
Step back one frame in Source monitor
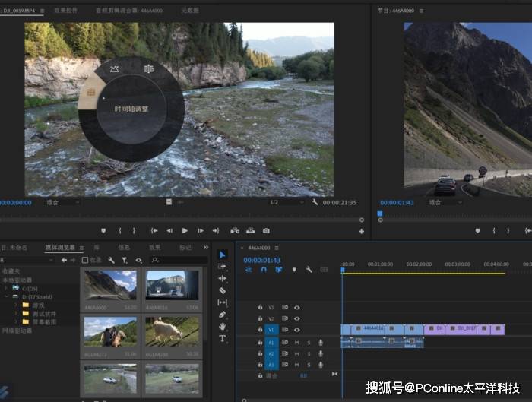(169, 231)
